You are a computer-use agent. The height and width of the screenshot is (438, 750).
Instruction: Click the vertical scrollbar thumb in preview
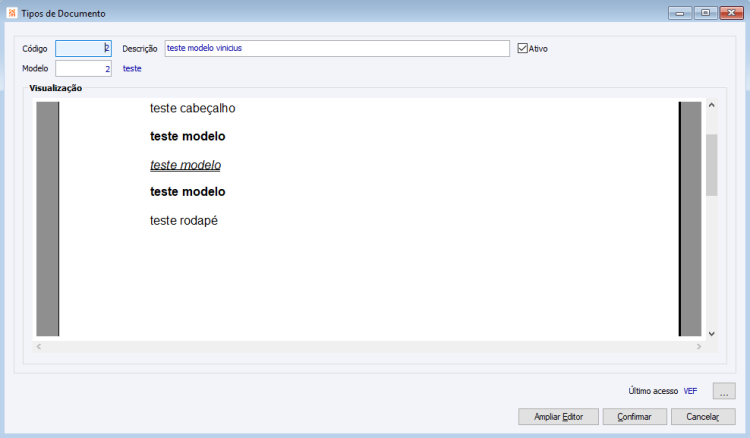[711, 165]
